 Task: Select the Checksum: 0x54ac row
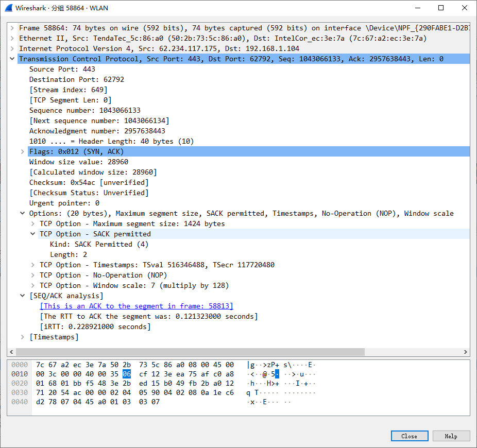point(89,182)
